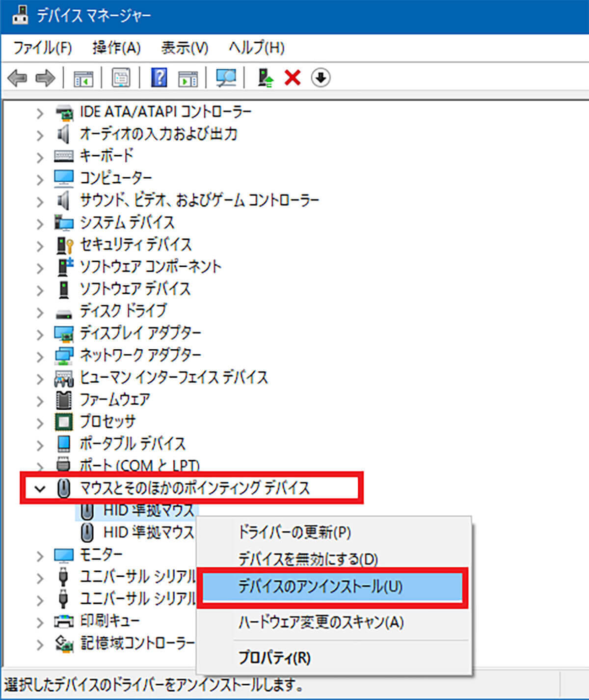
Task: Click the blue question mark Help icon
Action: [x=159, y=78]
